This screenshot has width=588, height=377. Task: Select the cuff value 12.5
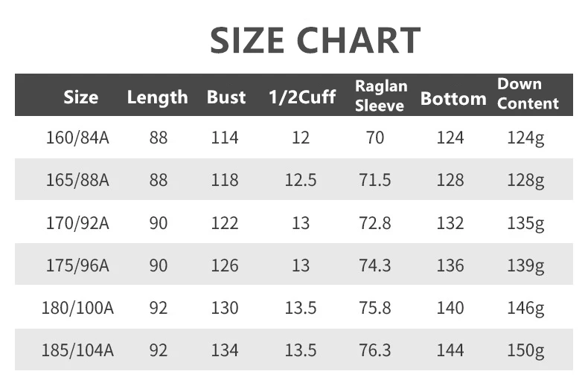coord(301,180)
